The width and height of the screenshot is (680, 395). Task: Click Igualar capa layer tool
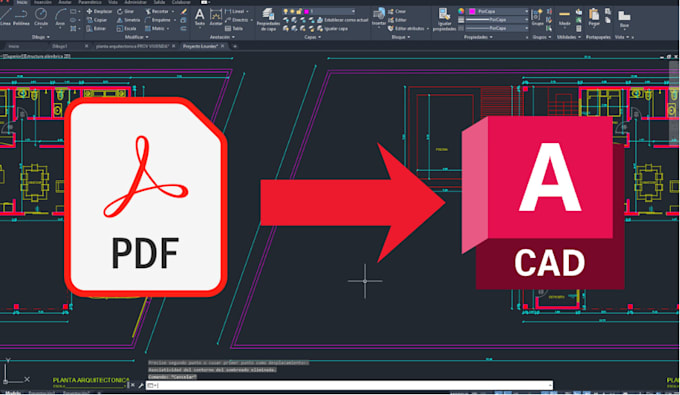pyautogui.click(x=333, y=29)
